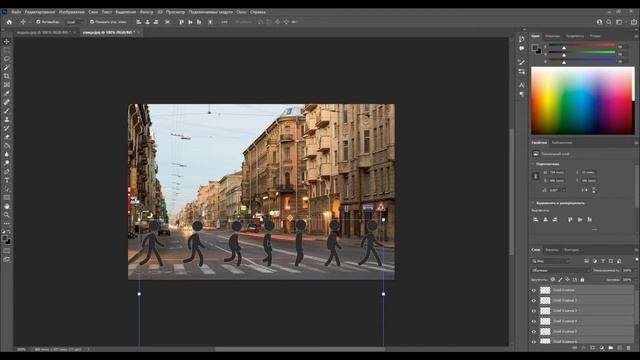The width and height of the screenshot is (640, 360).
Task: Select the Brush tool
Action: [x=7, y=111]
